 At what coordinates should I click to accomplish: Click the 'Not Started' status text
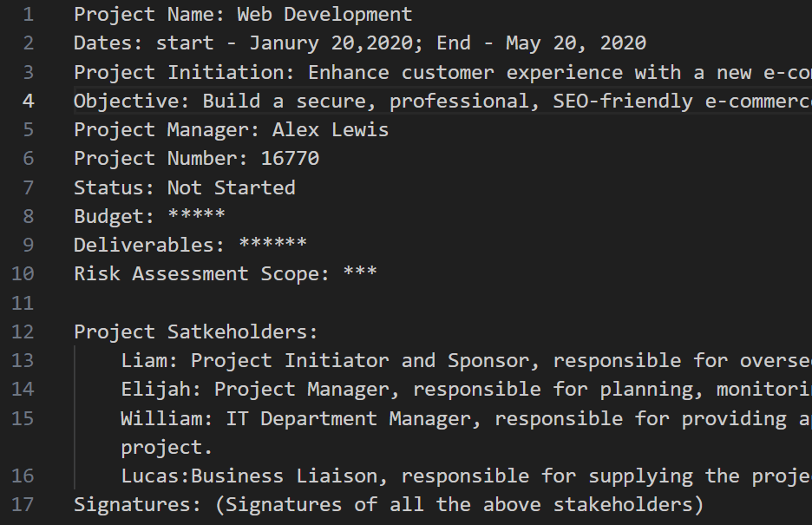click(x=232, y=188)
